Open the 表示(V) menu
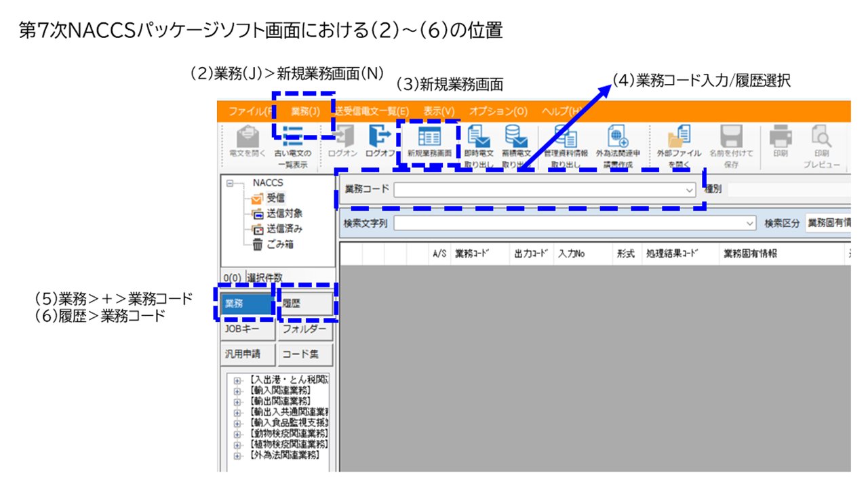This screenshot has height=488, width=868. tap(439, 111)
